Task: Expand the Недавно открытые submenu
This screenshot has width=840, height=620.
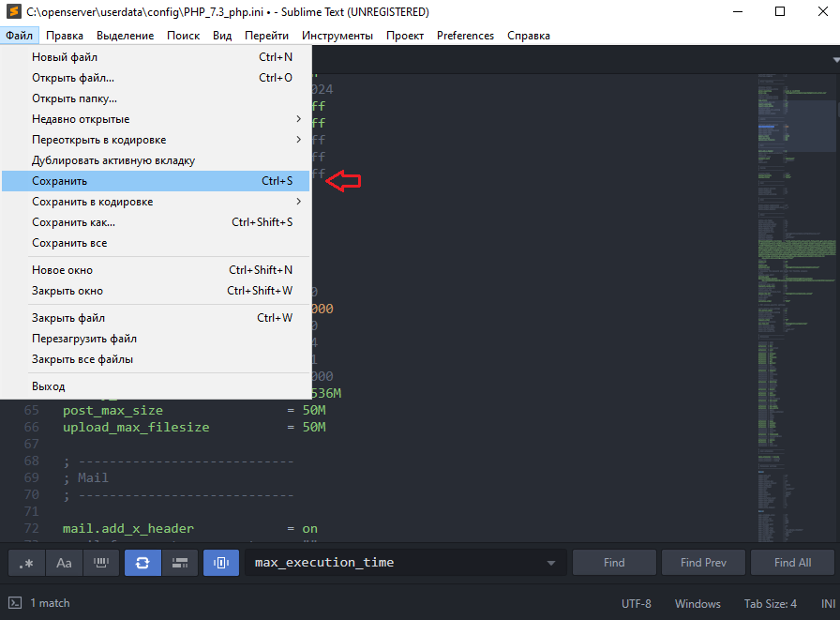Action: pos(299,119)
